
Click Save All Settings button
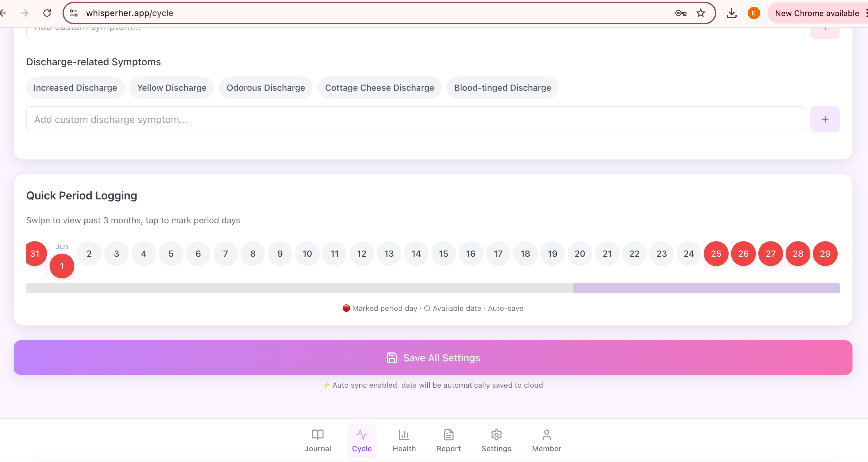433,358
